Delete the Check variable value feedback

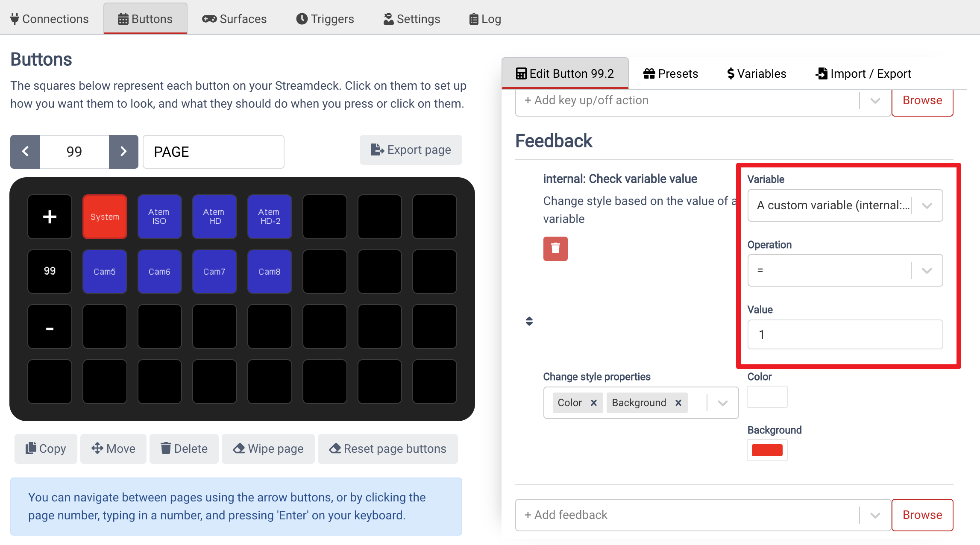click(x=555, y=248)
